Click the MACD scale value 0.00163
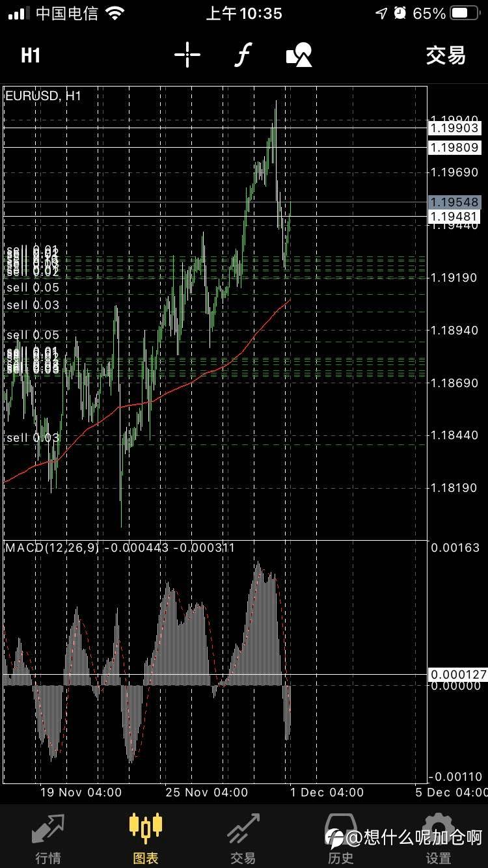This screenshot has width=488, height=868. click(x=455, y=548)
